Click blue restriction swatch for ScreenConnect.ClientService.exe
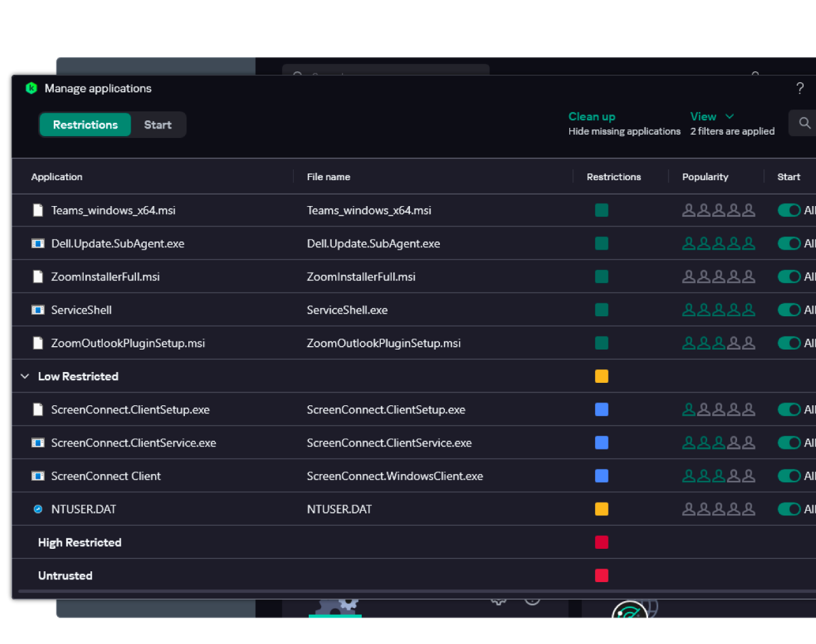The image size is (816, 644). point(602,443)
